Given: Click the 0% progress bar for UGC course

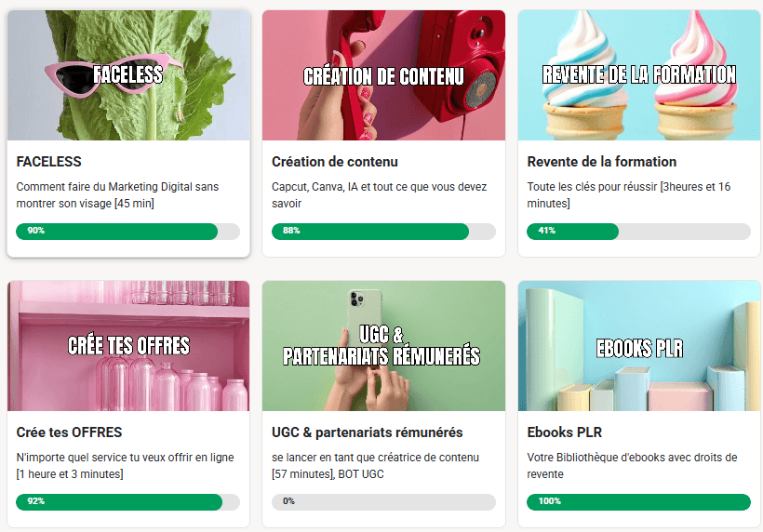Looking at the screenshot, I should (x=383, y=502).
